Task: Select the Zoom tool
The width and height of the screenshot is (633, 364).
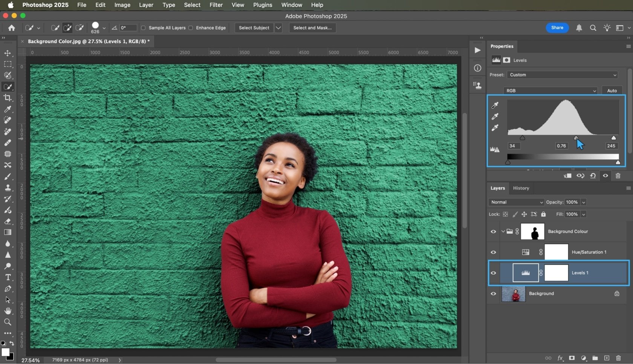Action: click(x=8, y=322)
